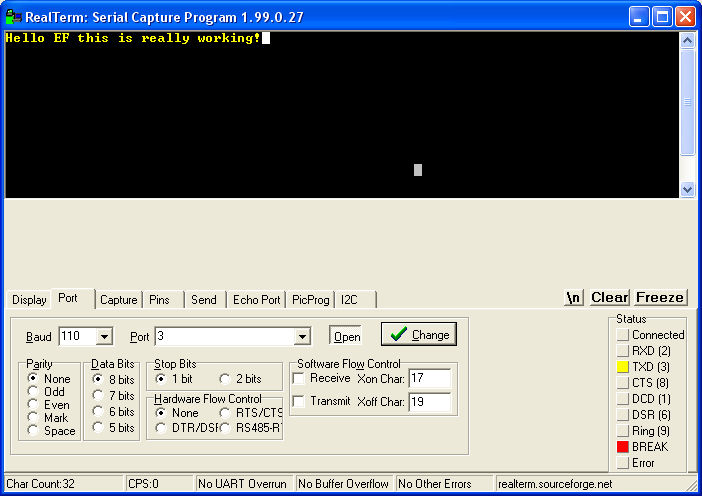Click the yellow TXD (3) indicator
Viewport: 702px width, 496px height.
tap(622, 367)
